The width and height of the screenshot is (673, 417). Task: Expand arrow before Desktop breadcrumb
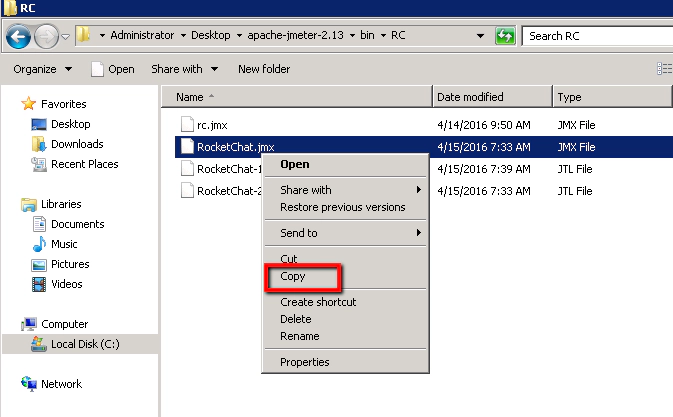tap(183, 36)
